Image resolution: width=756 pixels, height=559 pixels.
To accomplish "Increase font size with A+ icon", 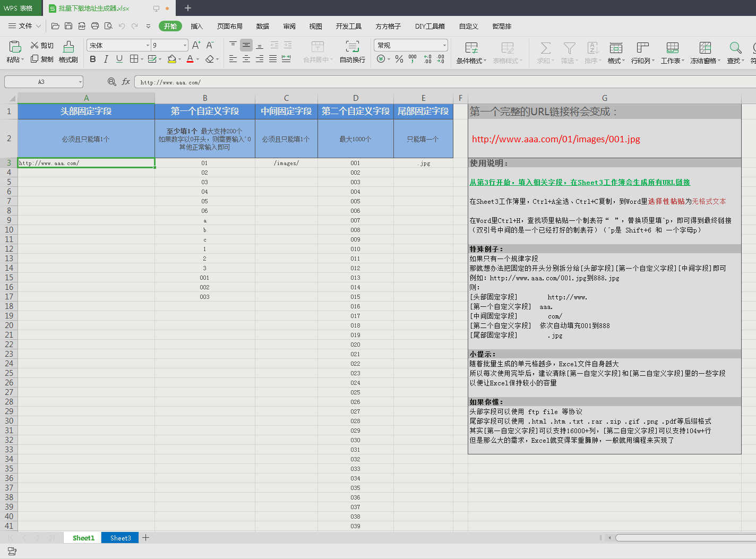I will [x=196, y=45].
